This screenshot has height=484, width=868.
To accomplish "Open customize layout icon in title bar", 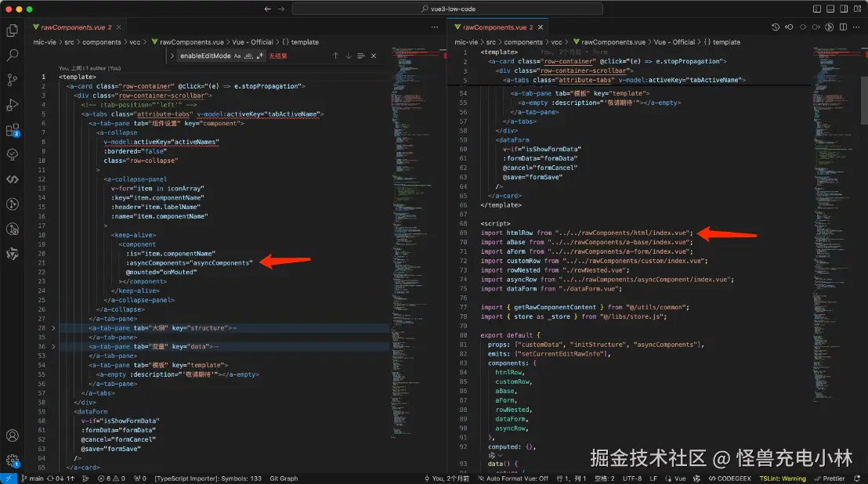I will click(x=857, y=9).
